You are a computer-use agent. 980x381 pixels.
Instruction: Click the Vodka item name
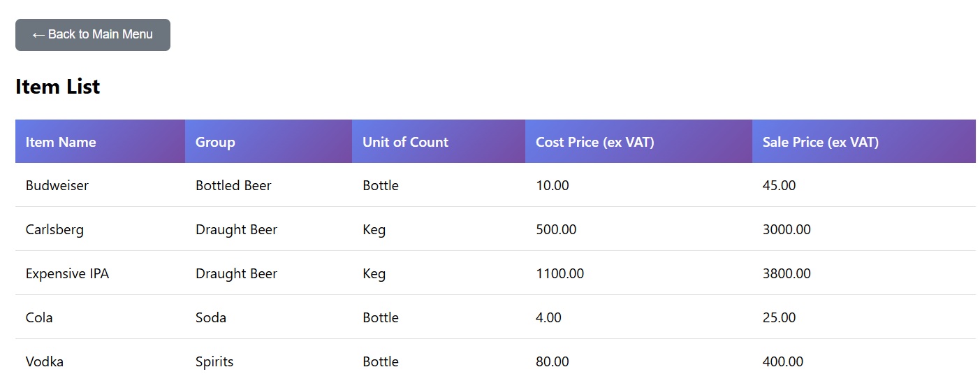45,361
